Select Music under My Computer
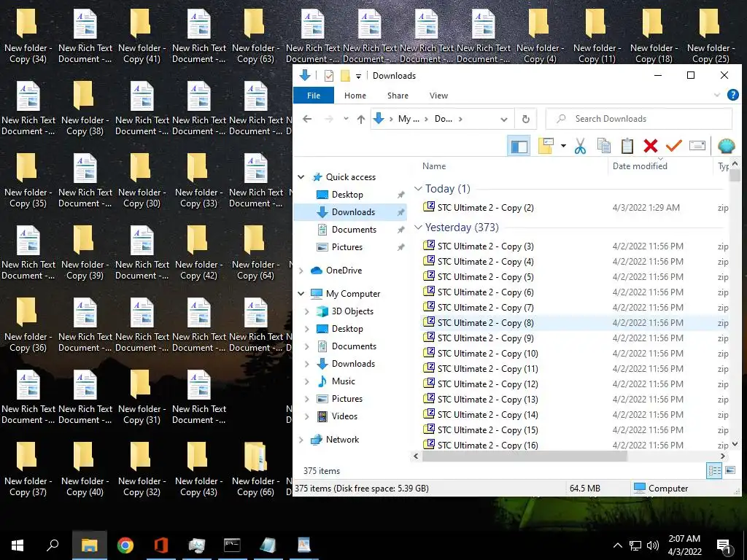This screenshot has height=560, width=747. (343, 381)
